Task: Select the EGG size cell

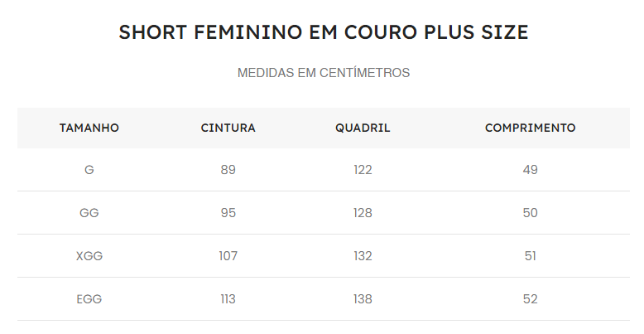Action: [x=89, y=299]
